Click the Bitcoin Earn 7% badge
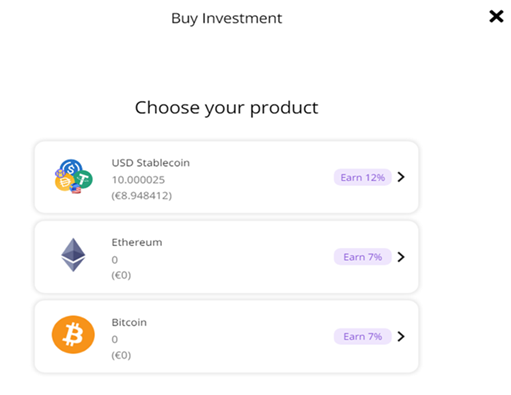 pyautogui.click(x=363, y=337)
